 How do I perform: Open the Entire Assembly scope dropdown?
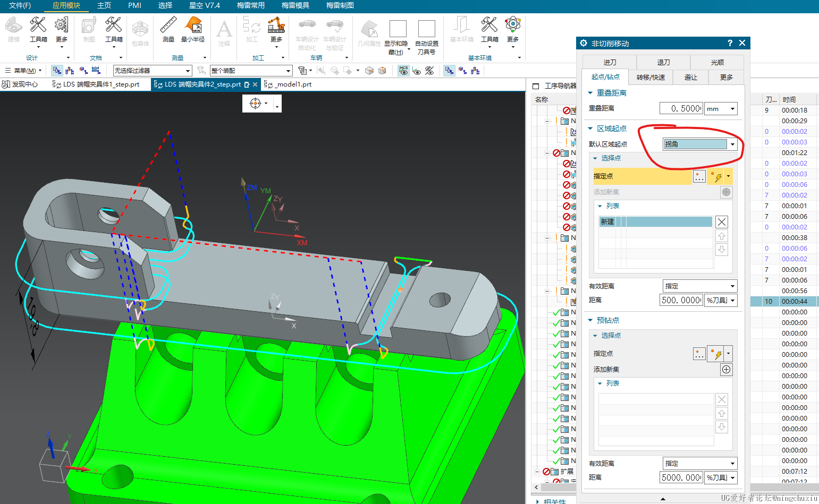[x=251, y=71]
